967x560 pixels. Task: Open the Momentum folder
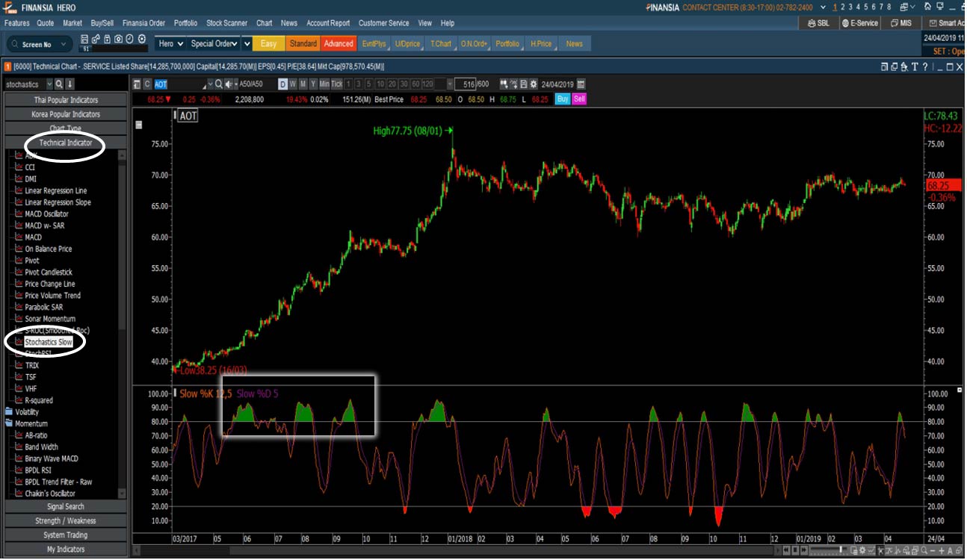tap(26, 423)
